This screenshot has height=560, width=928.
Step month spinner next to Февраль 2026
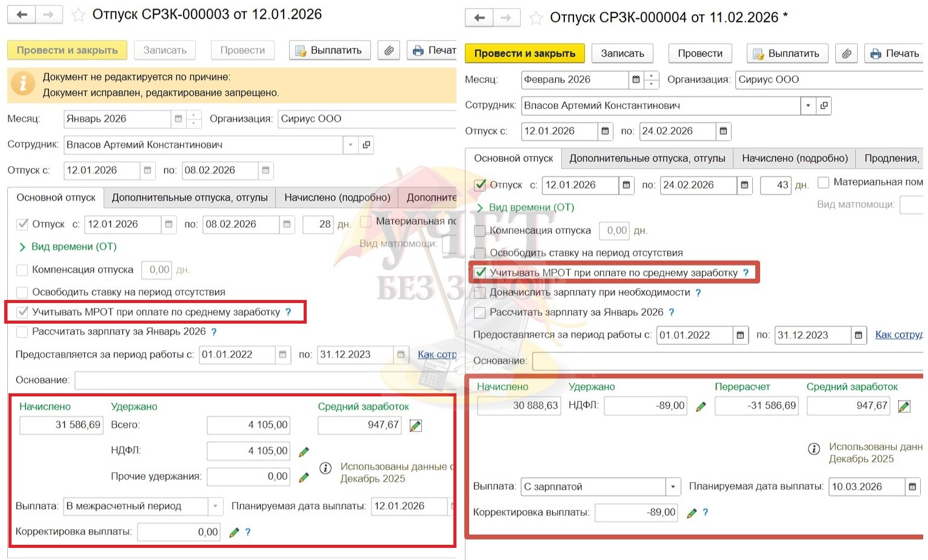coord(651,79)
